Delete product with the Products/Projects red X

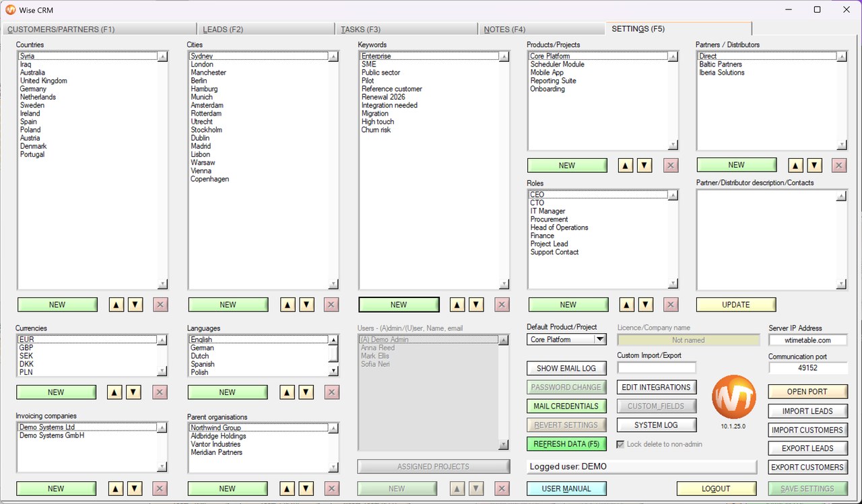coord(671,166)
